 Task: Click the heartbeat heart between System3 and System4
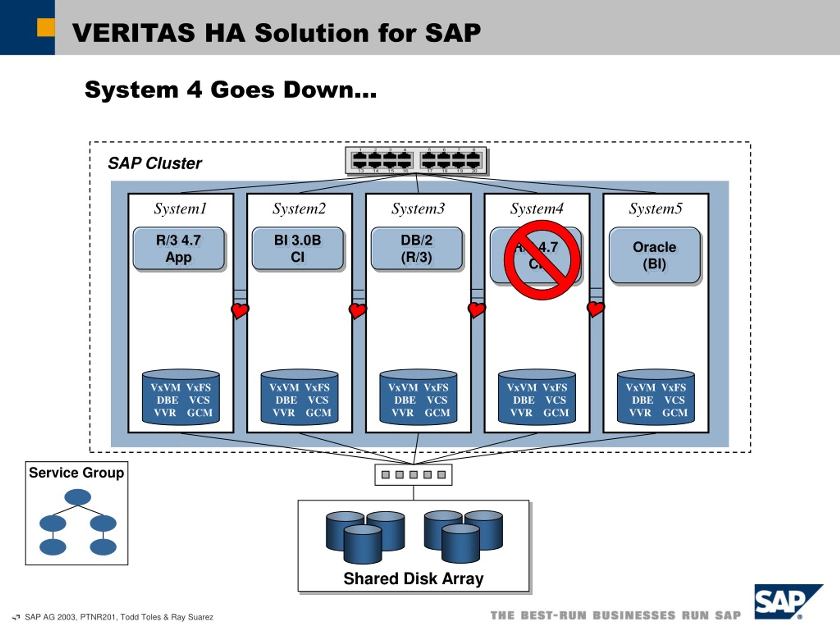point(476,310)
